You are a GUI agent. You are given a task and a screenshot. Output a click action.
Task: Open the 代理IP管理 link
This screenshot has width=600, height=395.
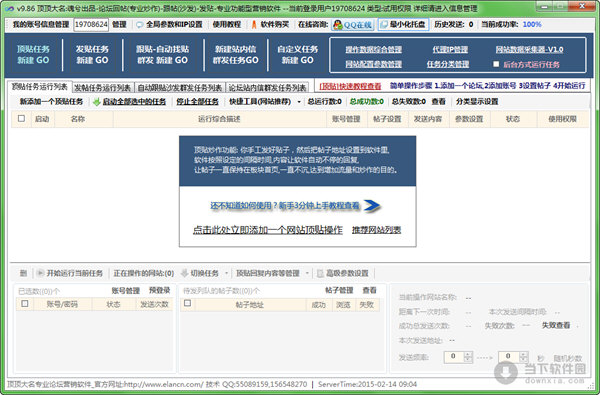tap(450, 49)
